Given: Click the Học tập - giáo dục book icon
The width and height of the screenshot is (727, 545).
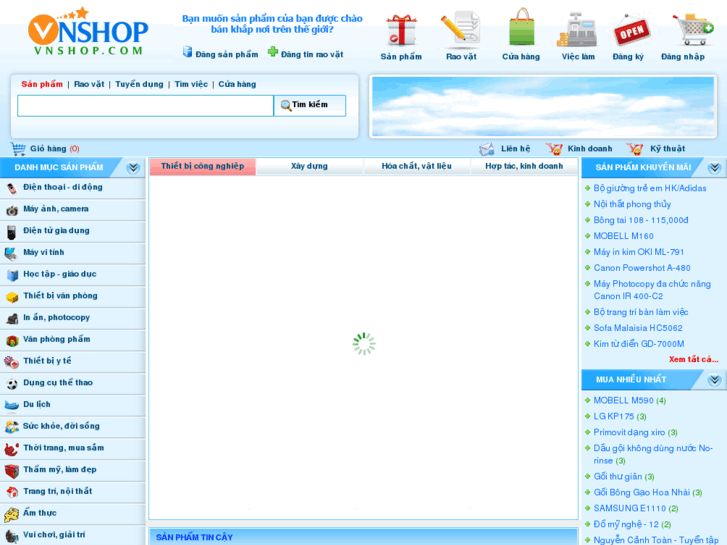Looking at the screenshot, I should (x=13, y=276).
